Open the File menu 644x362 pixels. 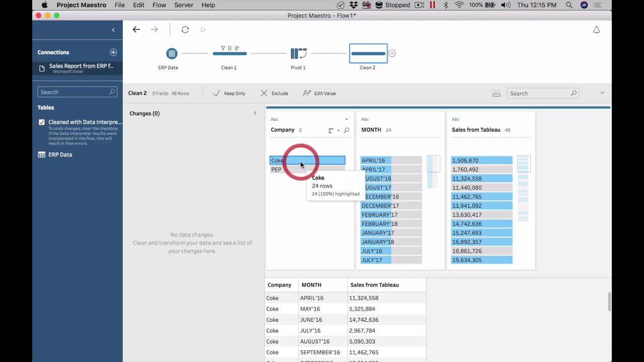click(x=120, y=5)
